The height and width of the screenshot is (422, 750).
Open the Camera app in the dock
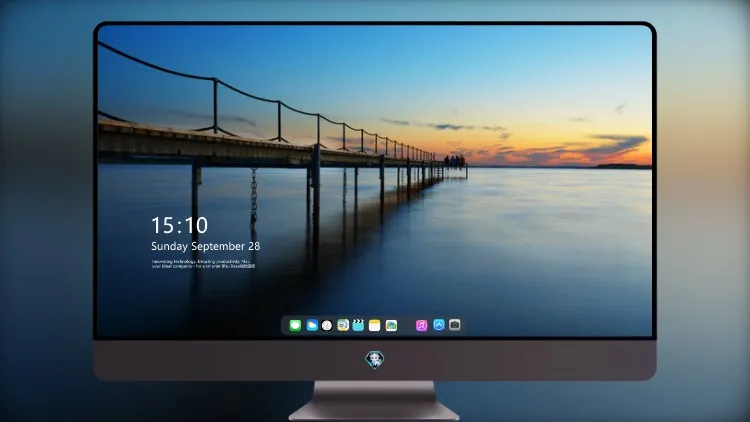455,325
